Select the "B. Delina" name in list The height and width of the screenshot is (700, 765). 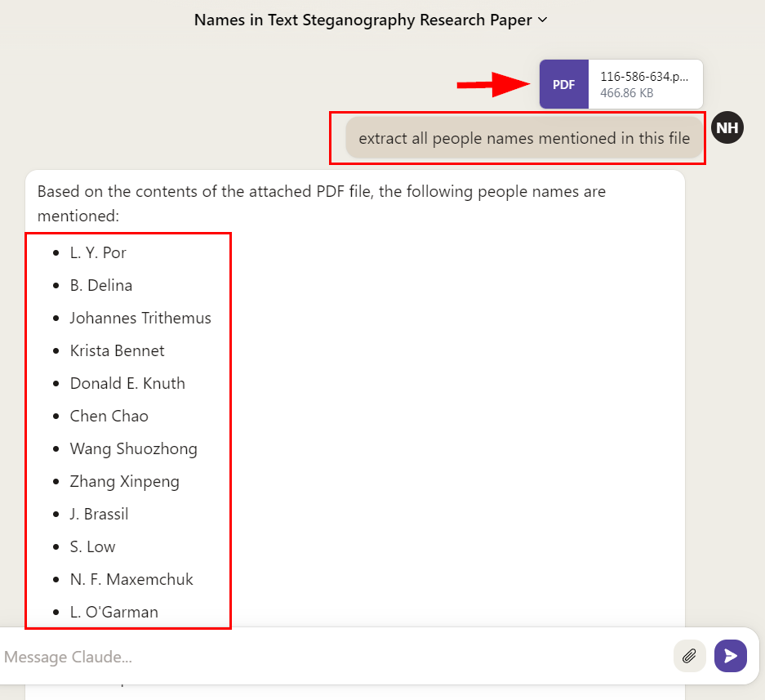click(101, 285)
